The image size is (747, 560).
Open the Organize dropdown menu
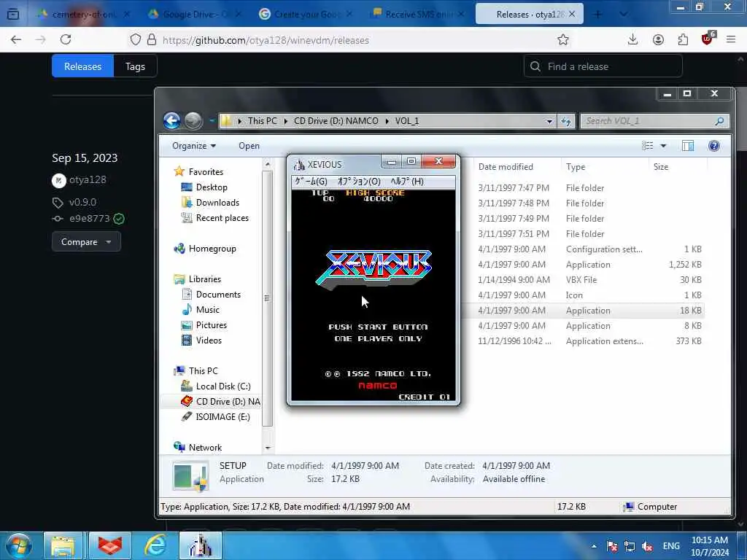[194, 146]
